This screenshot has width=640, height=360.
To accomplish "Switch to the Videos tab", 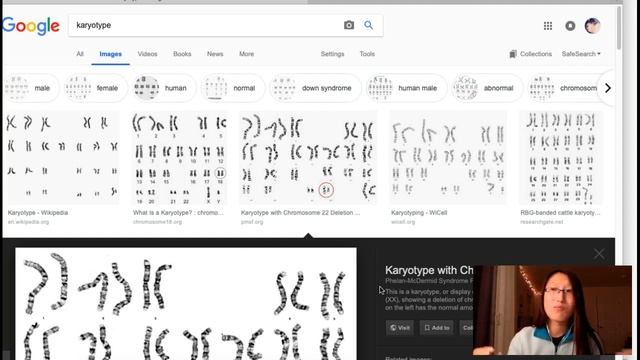I will coord(147,54).
